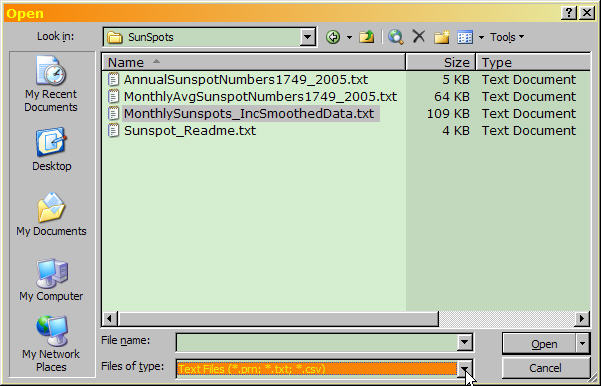The height and width of the screenshot is (386, 601).
Task: Sort files by Name column header
Action: (x=254, y=62)
